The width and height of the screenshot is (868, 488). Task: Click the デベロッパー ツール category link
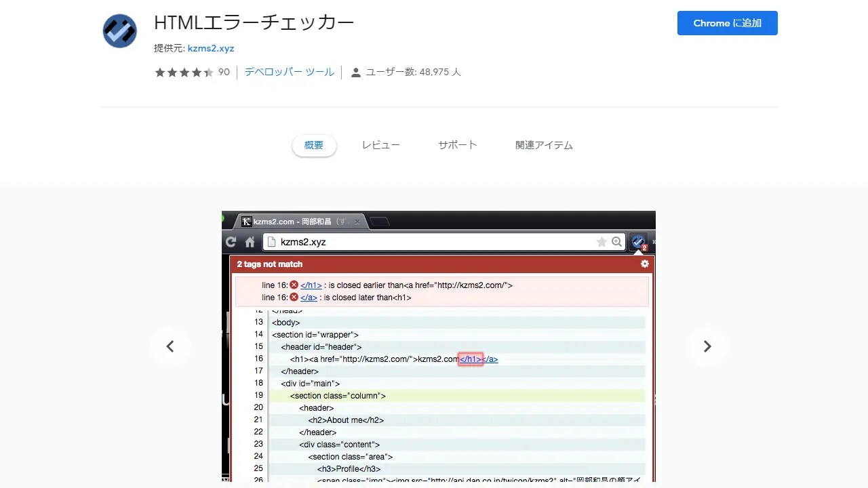289,72
